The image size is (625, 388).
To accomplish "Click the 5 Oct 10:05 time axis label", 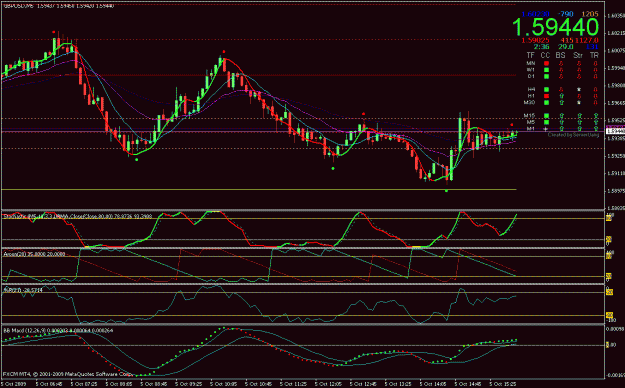I will 223,384.
